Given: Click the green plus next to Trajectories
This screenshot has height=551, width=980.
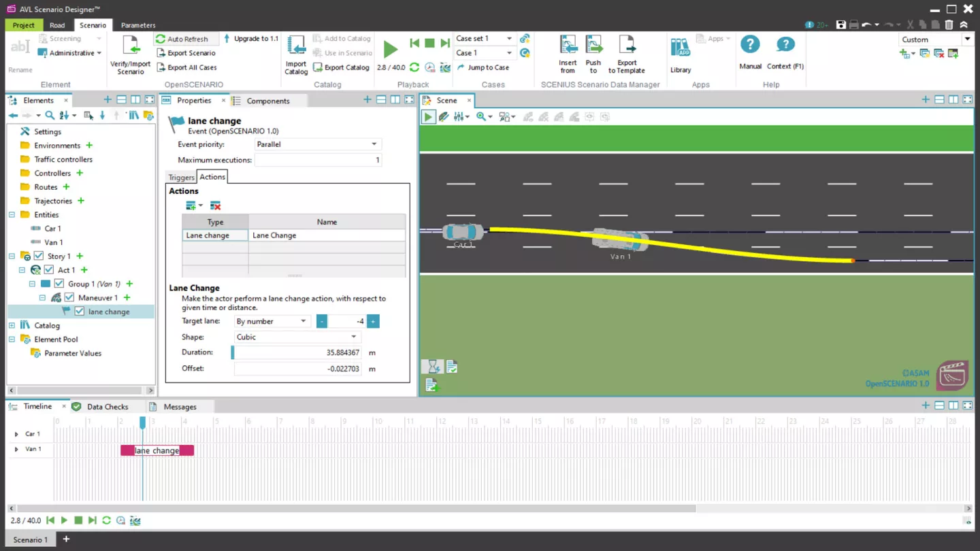Looking at the screenshot, I should 81,201.
